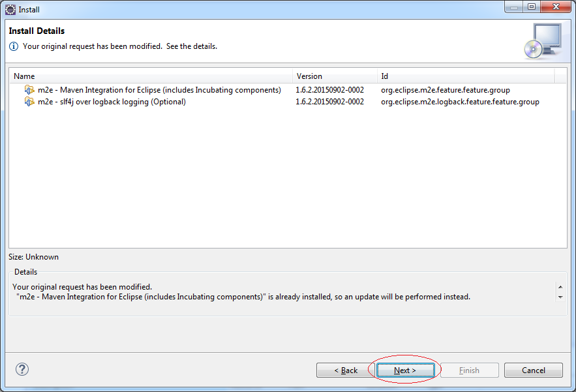Maximize the Install window

point(531,7)
